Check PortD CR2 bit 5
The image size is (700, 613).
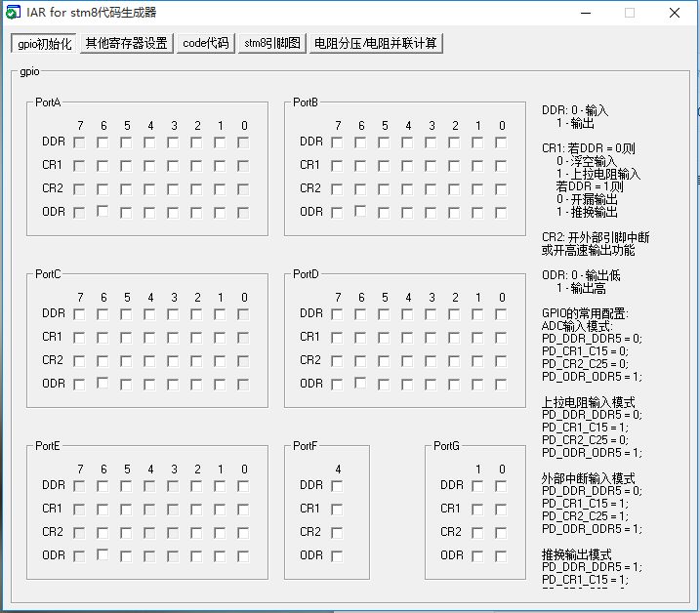click(x=384, y=361)
